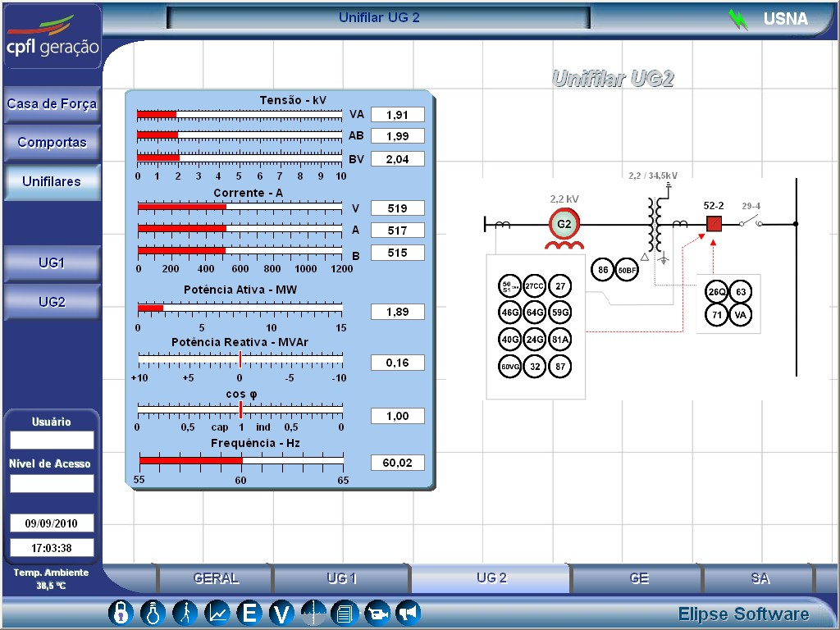Click the cos φ gauge bar
The height and width of the screenshot is (630, 840).
(240, 409)
